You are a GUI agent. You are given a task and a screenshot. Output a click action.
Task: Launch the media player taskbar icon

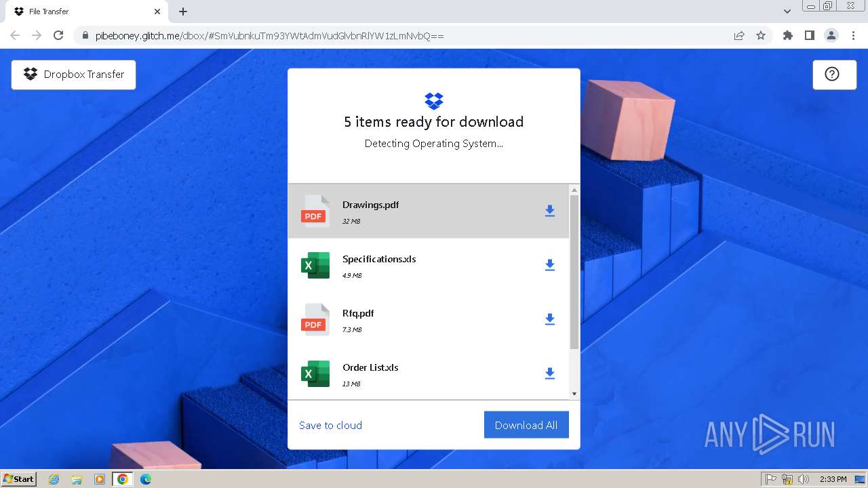tap(99, 479)
